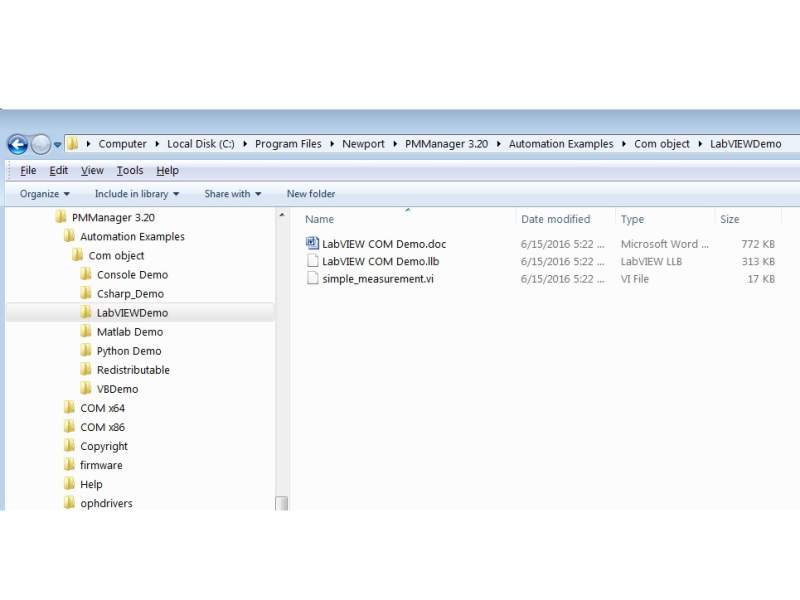The width and height of the screenshot is (800, 600).
Task: Click the Word icon of LabVIEW COM Demo.doc
Action: coord(312,243)
